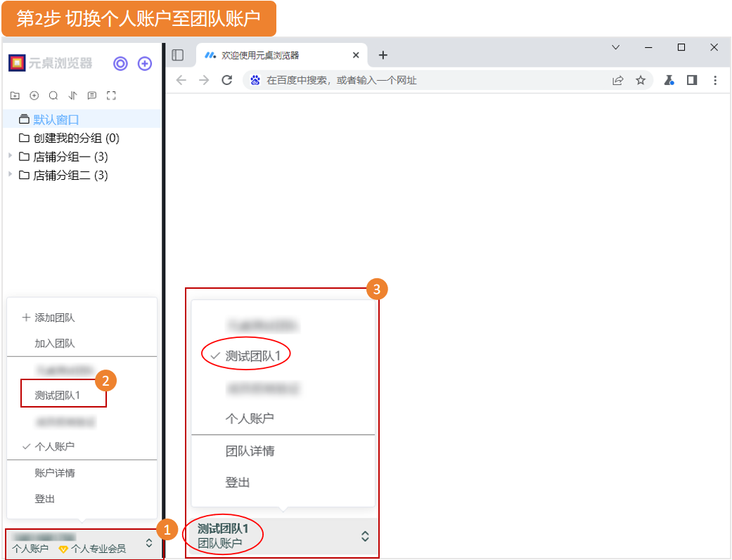Open the 测试团队1 团队账户 switcher

(282, 536)
